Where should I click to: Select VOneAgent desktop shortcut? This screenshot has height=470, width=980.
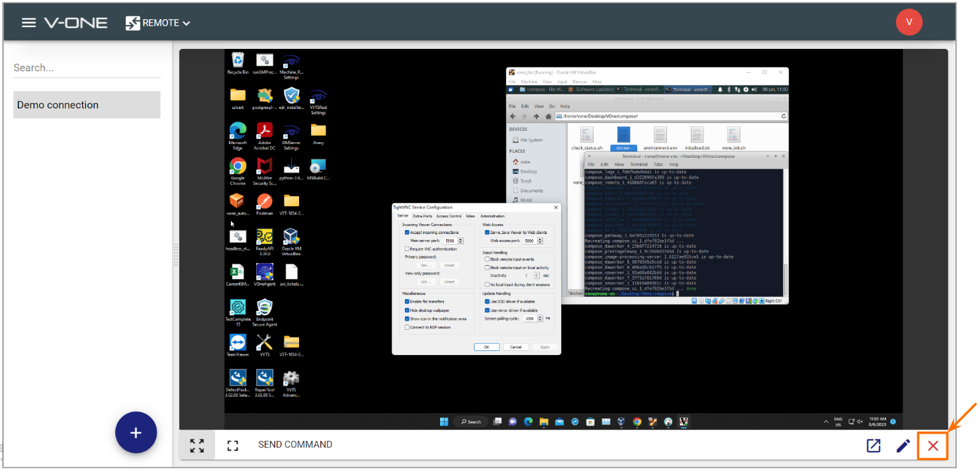pos(264,274)
